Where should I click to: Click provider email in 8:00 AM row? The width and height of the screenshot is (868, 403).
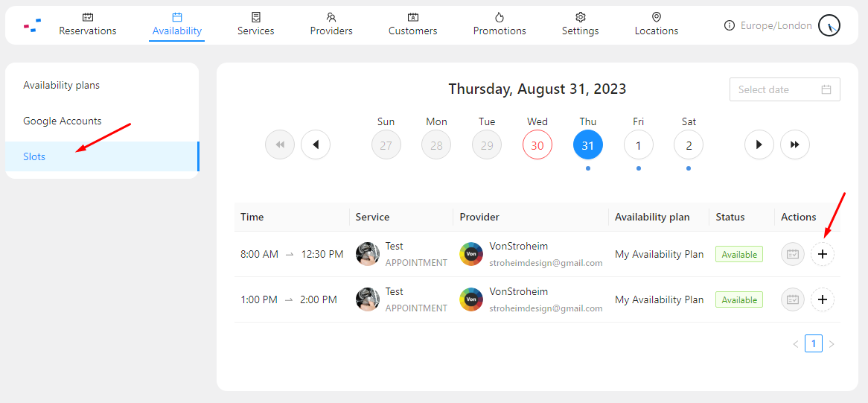pyautogui.click(x=546, y=263)
